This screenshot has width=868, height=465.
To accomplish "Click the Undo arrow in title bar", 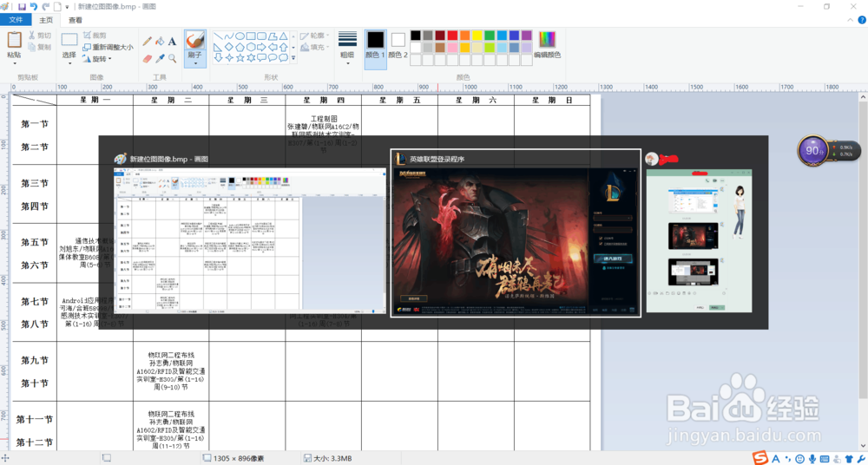I will pos(34,7).
